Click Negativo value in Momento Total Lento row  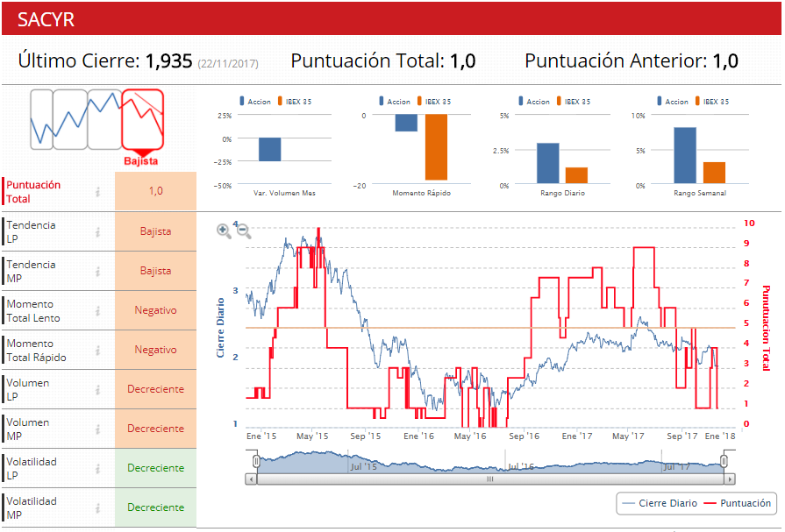click(156, 310)
